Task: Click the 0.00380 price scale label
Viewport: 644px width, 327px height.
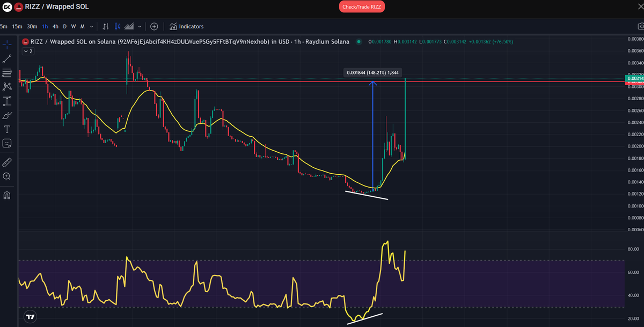Action: coord(635,39)
